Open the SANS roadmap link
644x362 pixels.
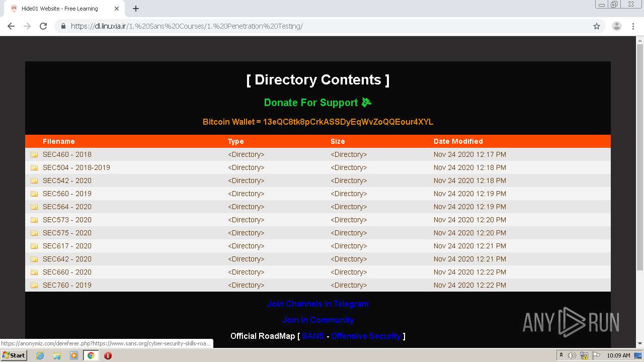[313, 336]
